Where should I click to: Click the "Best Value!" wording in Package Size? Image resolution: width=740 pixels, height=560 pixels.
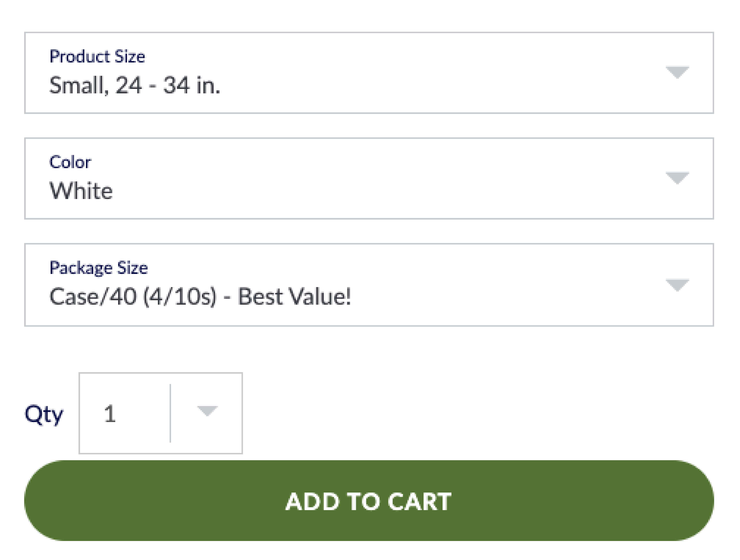(294, 296)
